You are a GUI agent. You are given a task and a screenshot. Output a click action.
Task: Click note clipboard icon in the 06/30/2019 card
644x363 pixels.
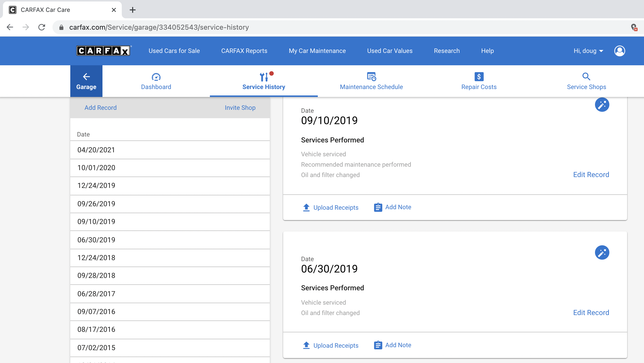[x=378, y=345]
